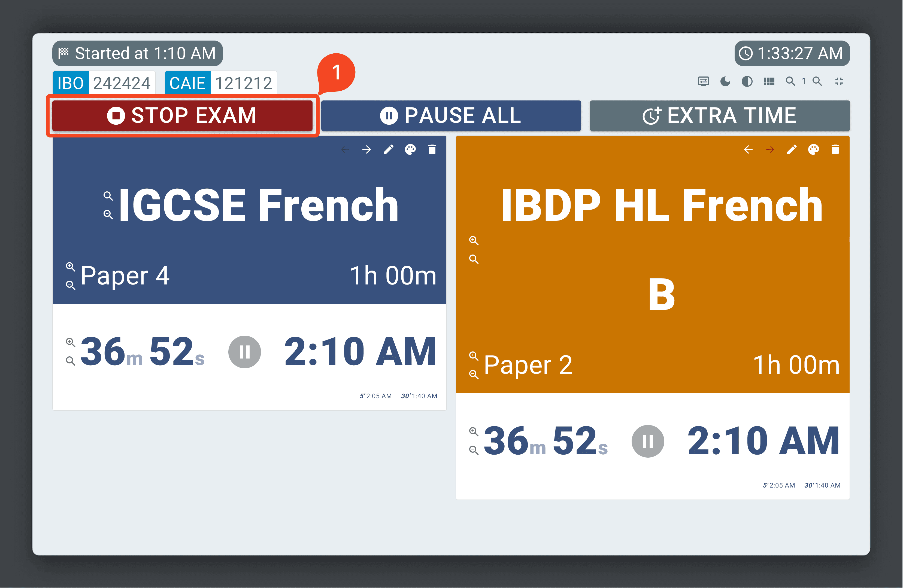Viewport: 903px width, 588px height.
Task: Move IBDP HL French card left
Action: tap(748, 149)
